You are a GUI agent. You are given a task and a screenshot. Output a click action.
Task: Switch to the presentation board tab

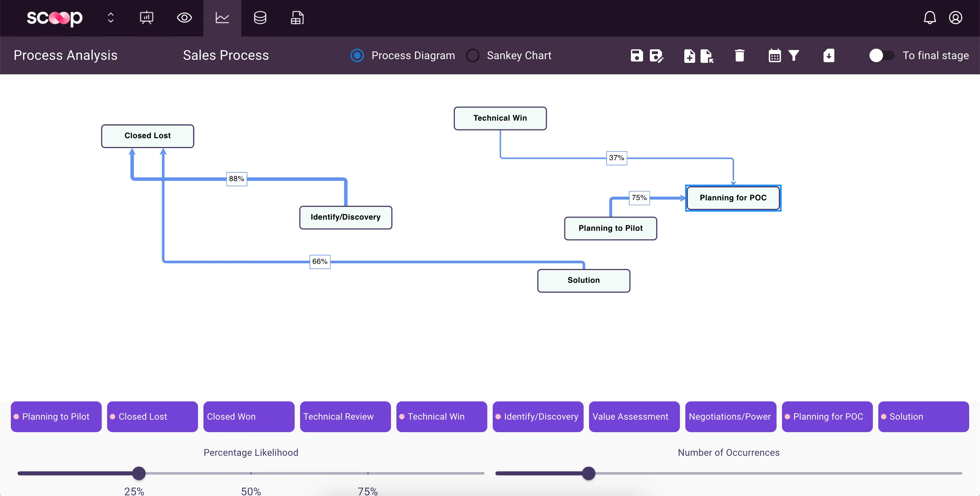[x=146, y=18]
